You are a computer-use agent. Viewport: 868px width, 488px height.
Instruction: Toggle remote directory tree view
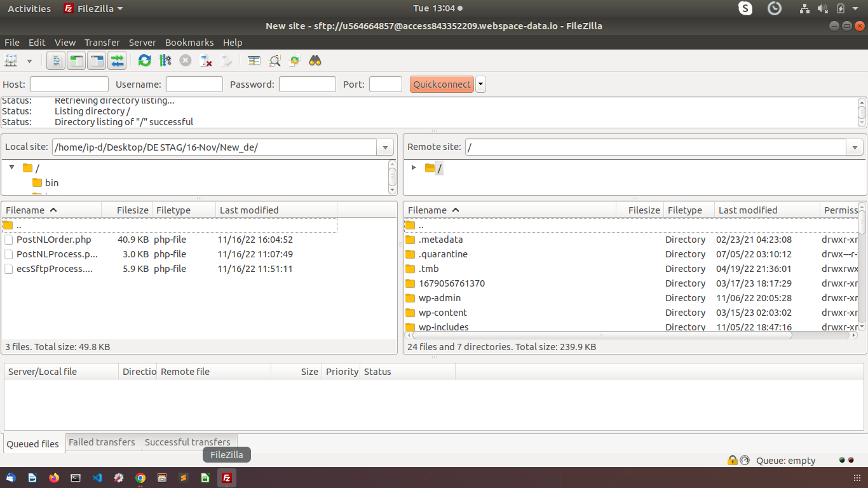[x=97, y=61]
